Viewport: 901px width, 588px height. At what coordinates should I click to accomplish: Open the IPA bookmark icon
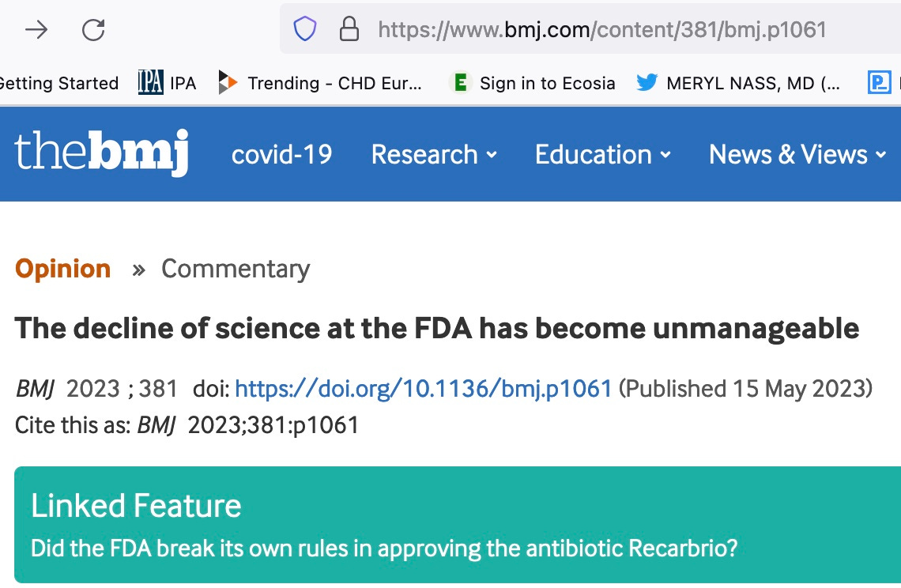tap(151, 82)
